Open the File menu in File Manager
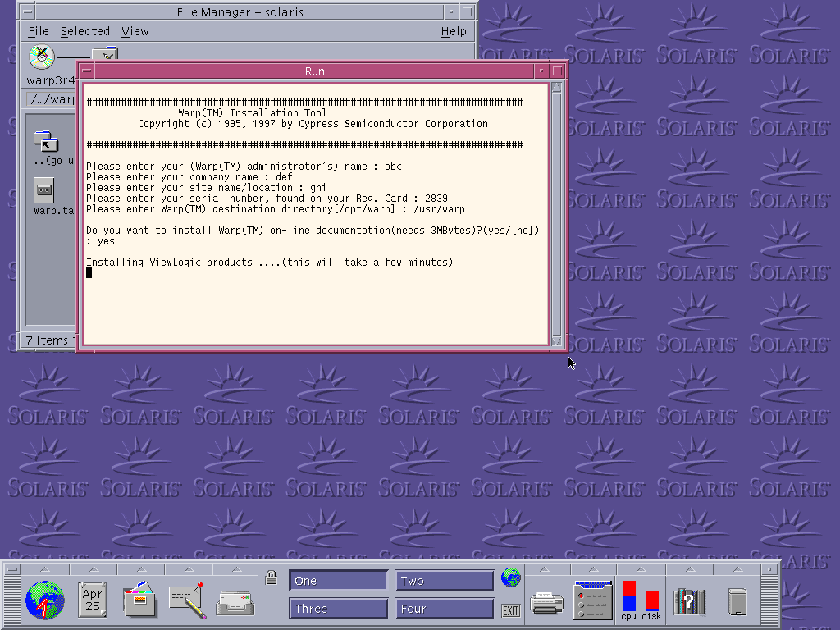The height and width of the screenshot is (630, 840). (x=39, y=31)
